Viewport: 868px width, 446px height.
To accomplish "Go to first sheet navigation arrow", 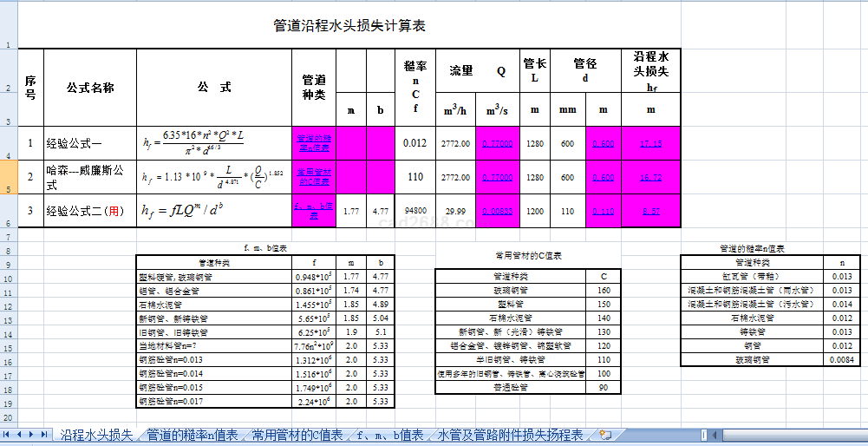I will [7, 434].
